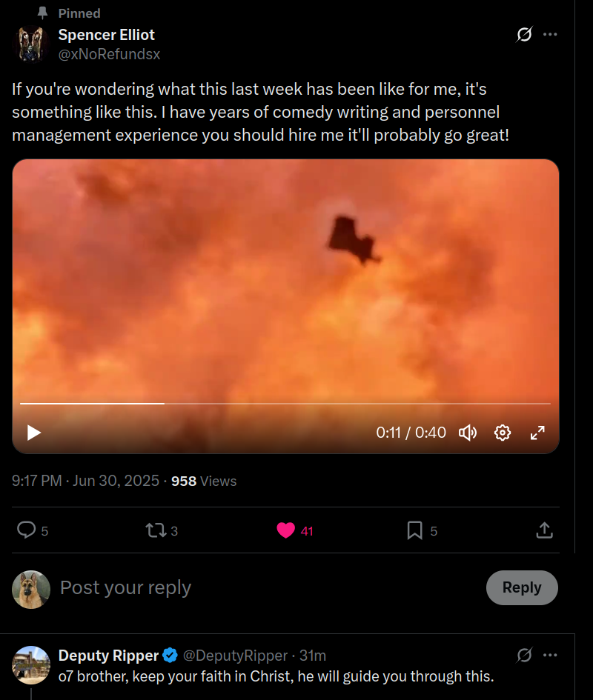Screen dimensions: 593x700
Task: Share the post via upload icon
Action: tap(543, 530)
